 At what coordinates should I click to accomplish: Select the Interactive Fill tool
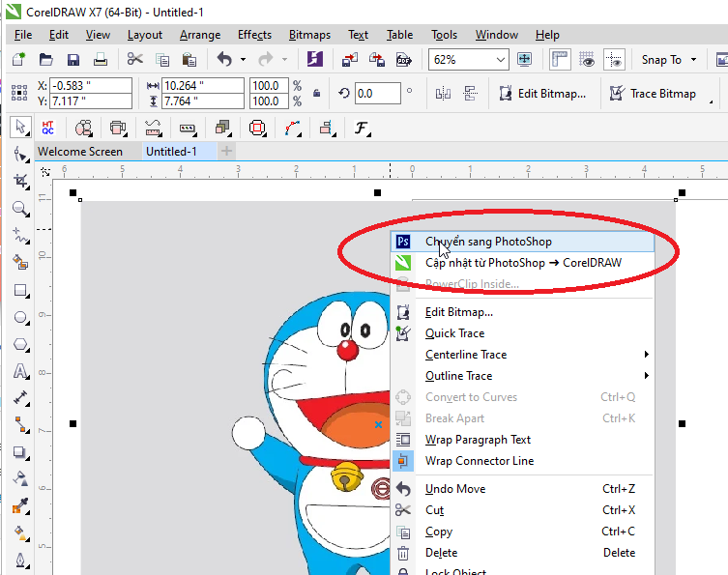[20, 532]
